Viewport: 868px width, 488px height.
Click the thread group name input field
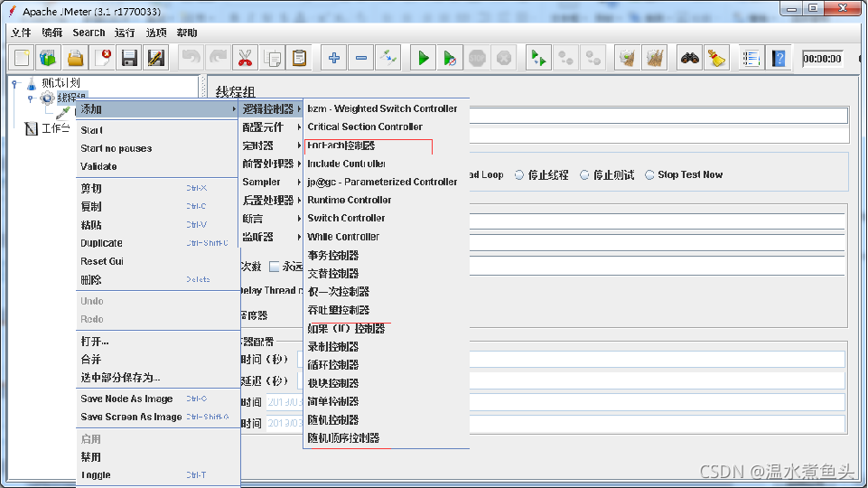658,116
